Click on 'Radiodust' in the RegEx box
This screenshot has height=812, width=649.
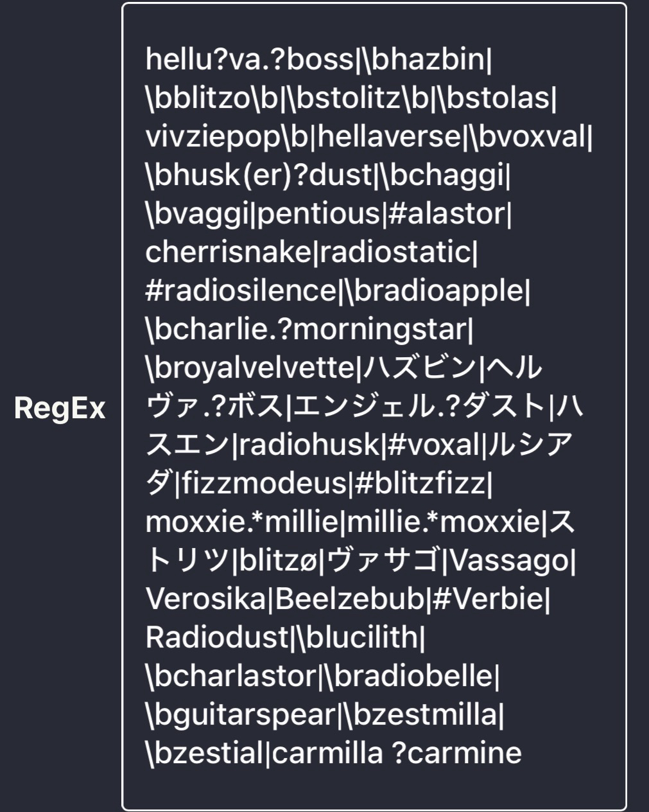[217, 638]
